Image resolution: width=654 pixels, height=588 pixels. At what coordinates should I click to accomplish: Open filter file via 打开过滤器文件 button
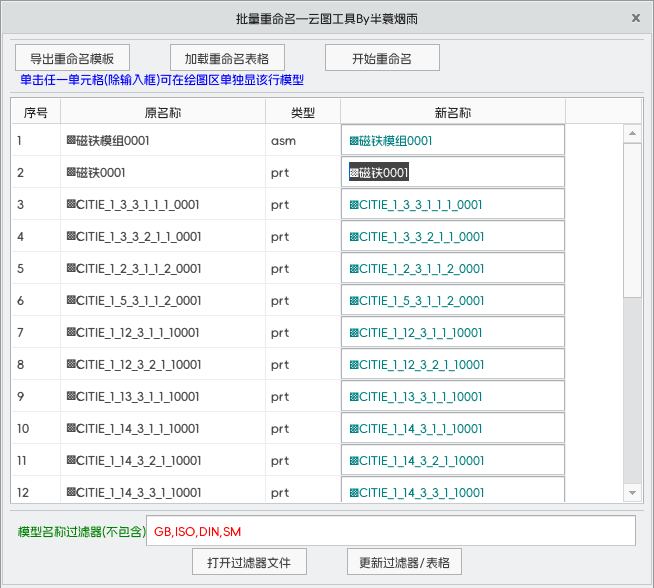click(249, 562)
